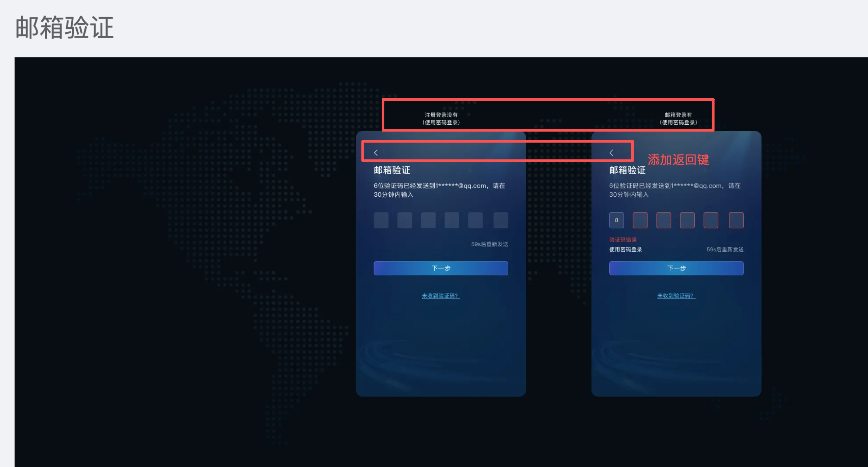Click back arrow in left verification card
The height and width of the screenshot is (467, 868).
pos(376,153)
